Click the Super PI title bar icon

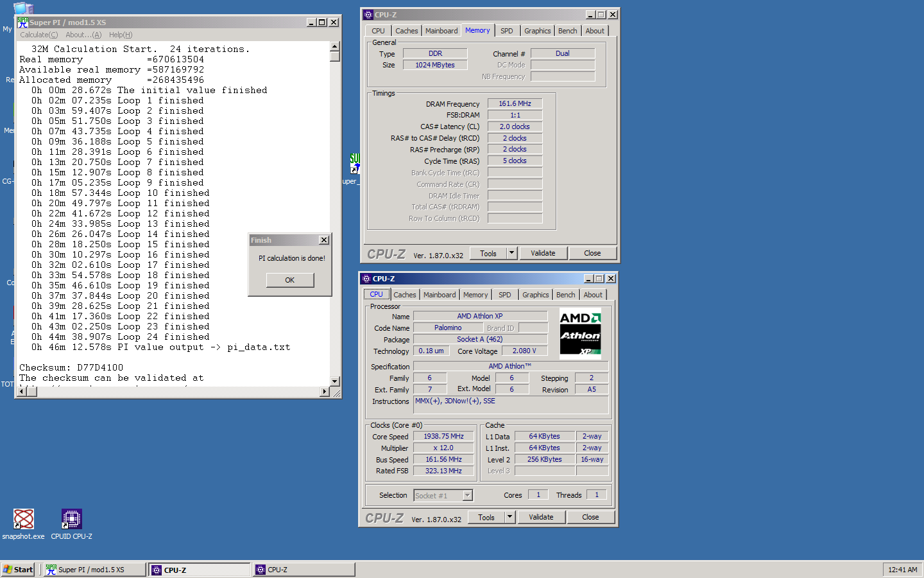(x=22, y=22)
